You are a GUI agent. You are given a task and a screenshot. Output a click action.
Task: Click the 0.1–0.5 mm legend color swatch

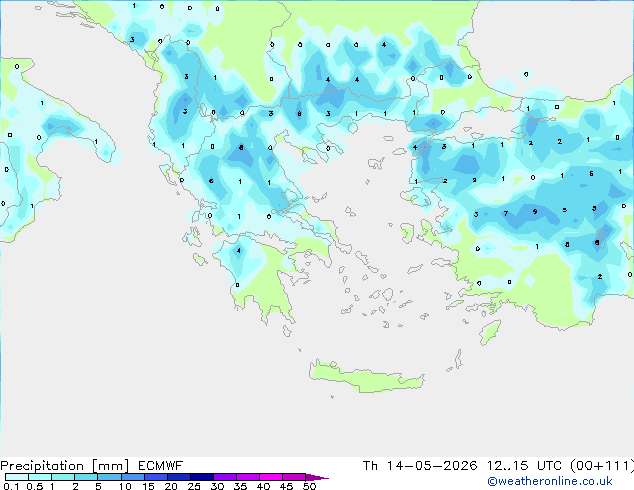point(17,477)
